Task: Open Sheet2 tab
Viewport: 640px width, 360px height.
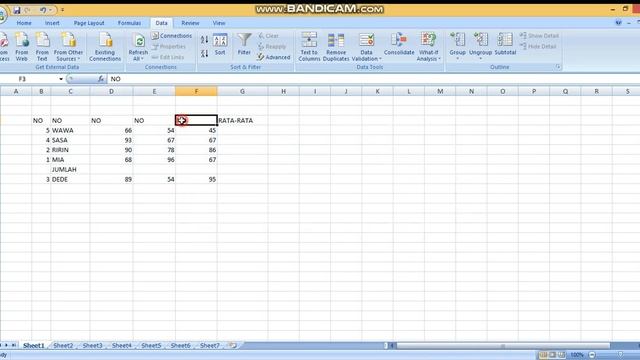Action: click(63, 346)
